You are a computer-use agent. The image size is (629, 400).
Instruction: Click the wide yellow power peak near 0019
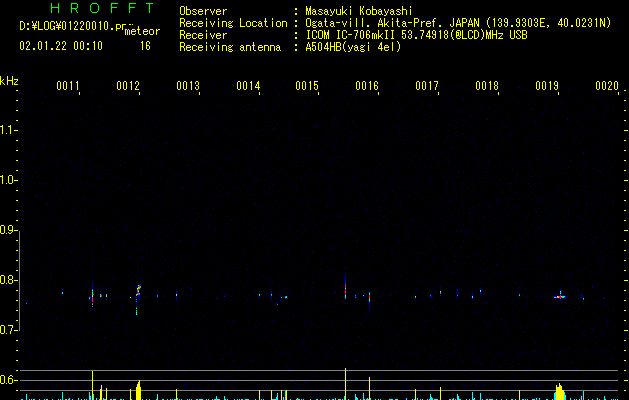point(560,392)
